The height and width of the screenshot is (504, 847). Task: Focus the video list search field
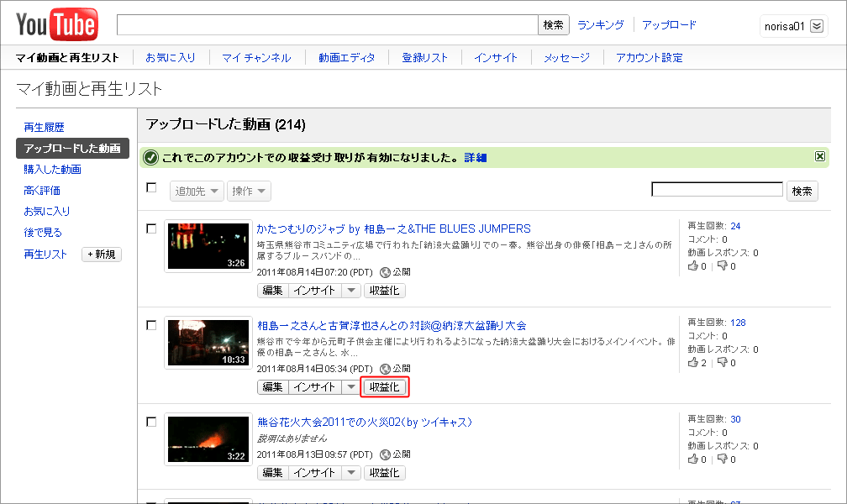pos(717,189)
